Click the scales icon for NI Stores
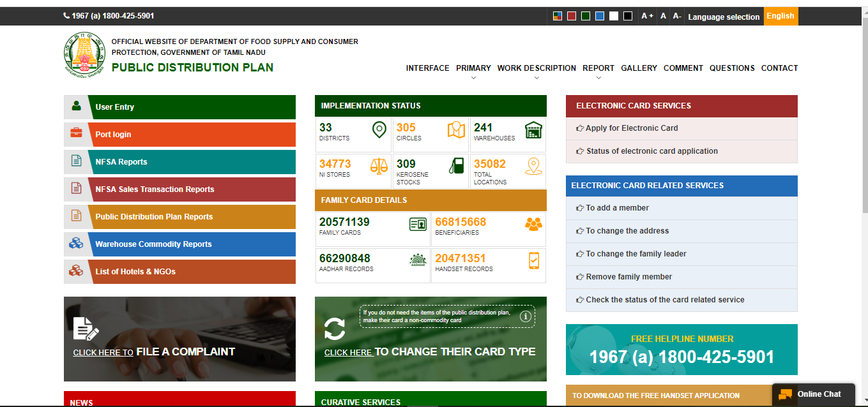The width and height of the screenshot is (868, 407). [379, 166]
